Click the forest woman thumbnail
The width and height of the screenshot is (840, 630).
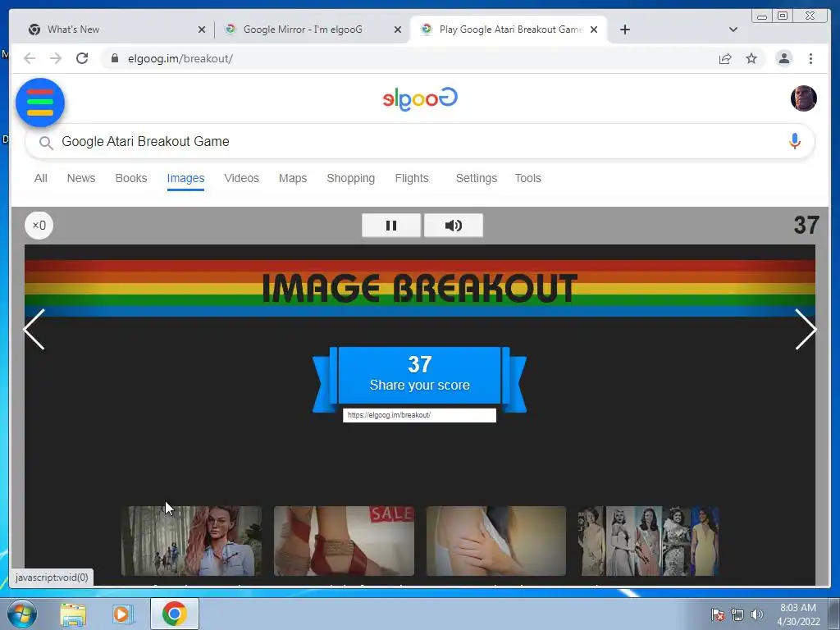(191, 541)
